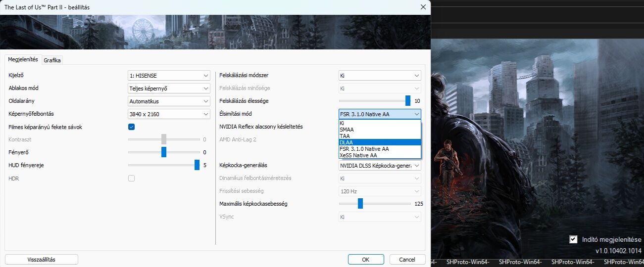Click the Felskálázás élessége slider handle
Image resolution: width=644 pixels, height=267 pixels.
(x=408, y=101)
